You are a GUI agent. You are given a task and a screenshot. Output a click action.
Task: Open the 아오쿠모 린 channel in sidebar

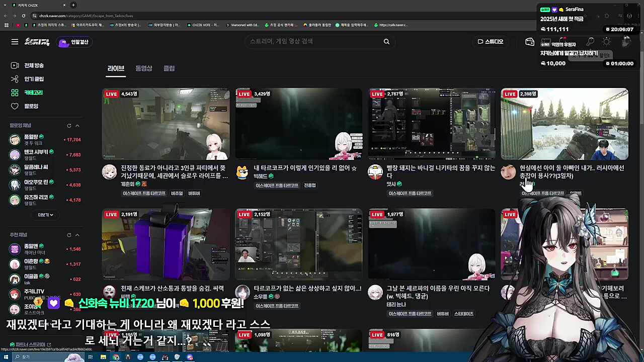(x=45, y=185)
